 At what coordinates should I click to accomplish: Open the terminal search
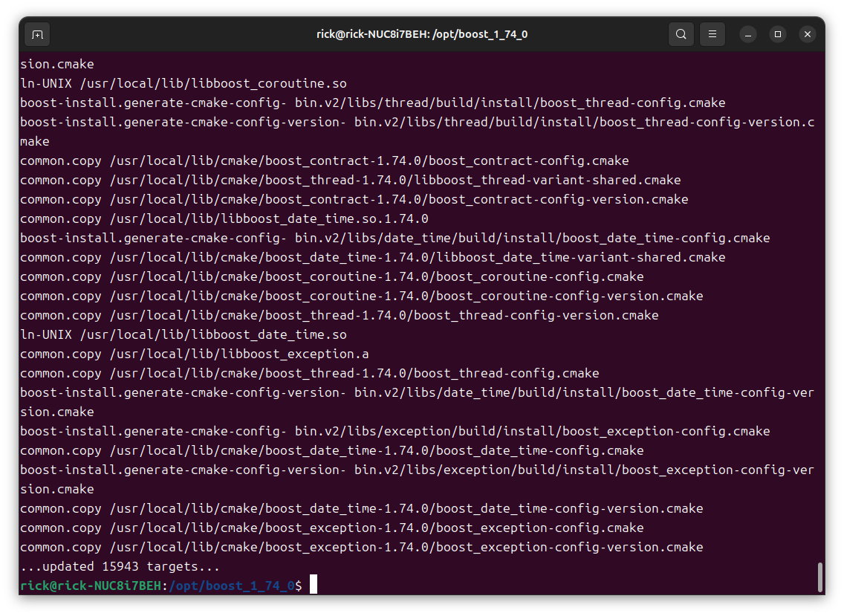(681, 34)
